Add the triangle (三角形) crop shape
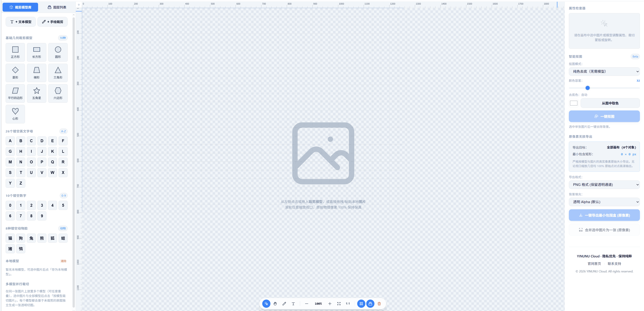 pyautogui.click(x=58, y=73)
